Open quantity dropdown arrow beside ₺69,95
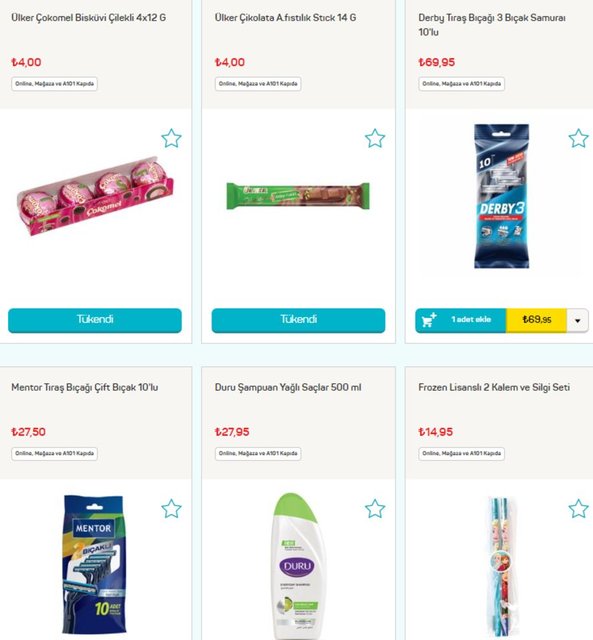 pyautogui.click(x=577, y=320)
